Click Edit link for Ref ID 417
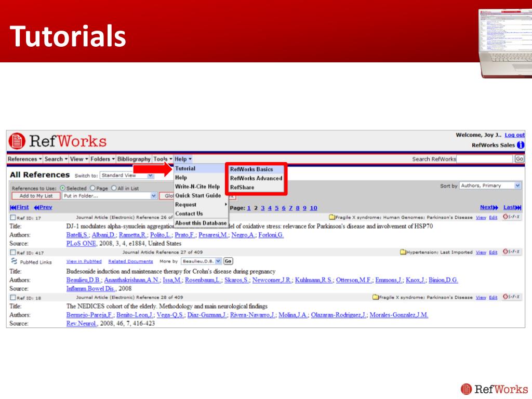The image size is (532, 399). click(x=493, y=252)
